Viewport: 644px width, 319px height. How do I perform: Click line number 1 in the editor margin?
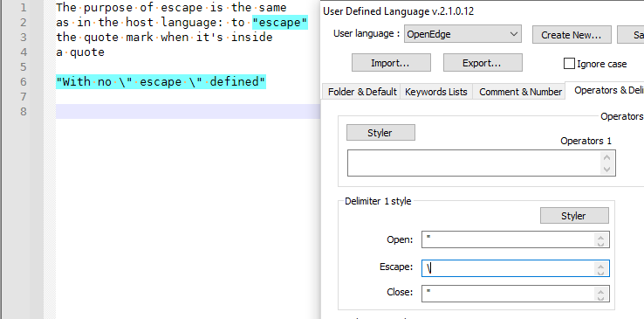tap(23, 7)
